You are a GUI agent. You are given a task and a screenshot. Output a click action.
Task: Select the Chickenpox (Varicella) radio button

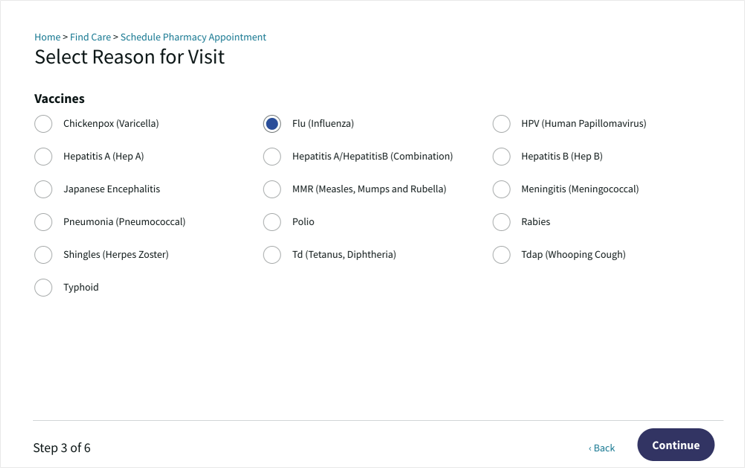pos(43,124)
